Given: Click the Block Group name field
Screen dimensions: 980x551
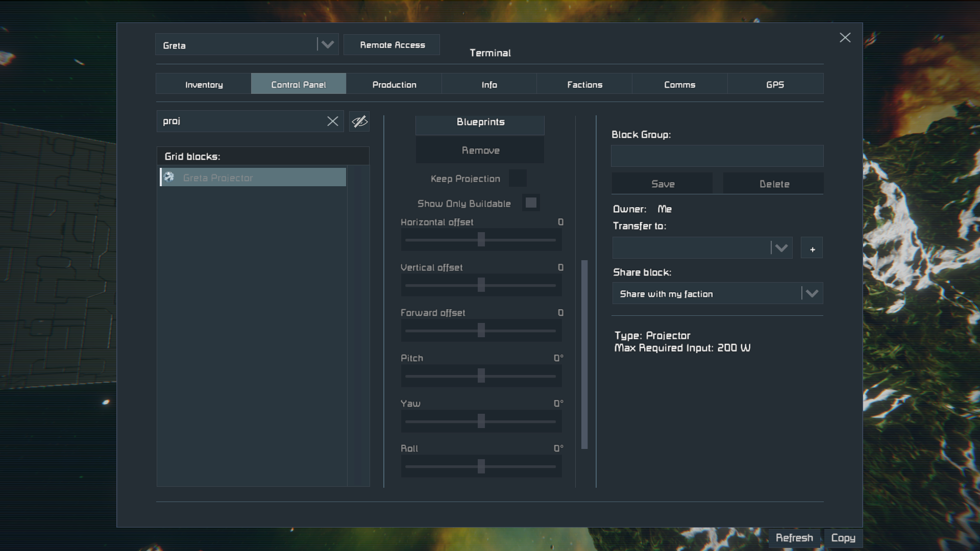Looking at the screenshot, I should tap(717, 156).
